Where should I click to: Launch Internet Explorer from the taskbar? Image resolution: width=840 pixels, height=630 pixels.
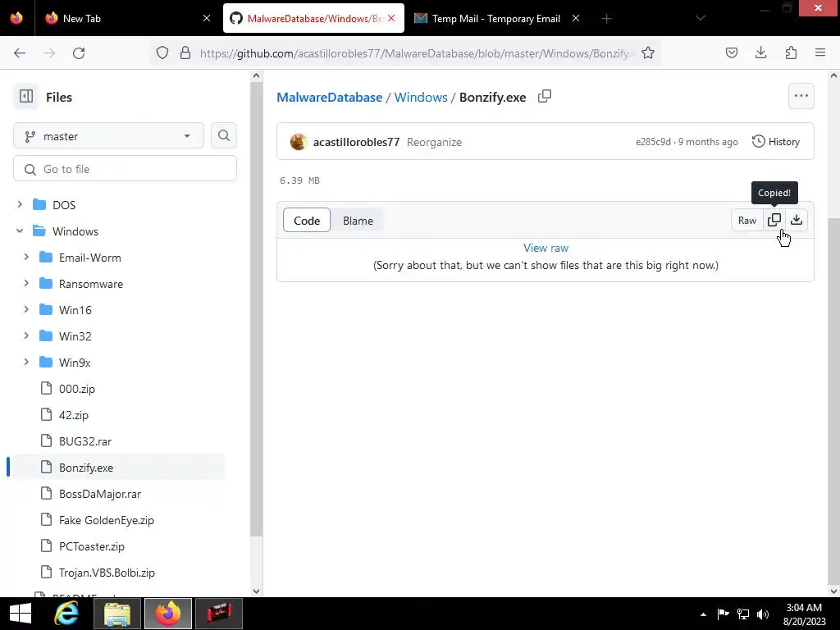point(66,614)
